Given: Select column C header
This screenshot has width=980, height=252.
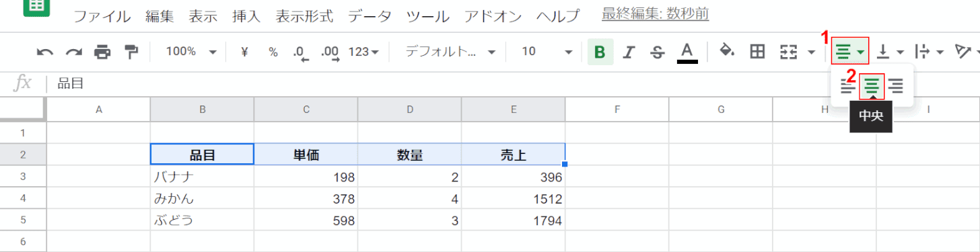Looking at the screenshot, I should click(x=306, y=109).
